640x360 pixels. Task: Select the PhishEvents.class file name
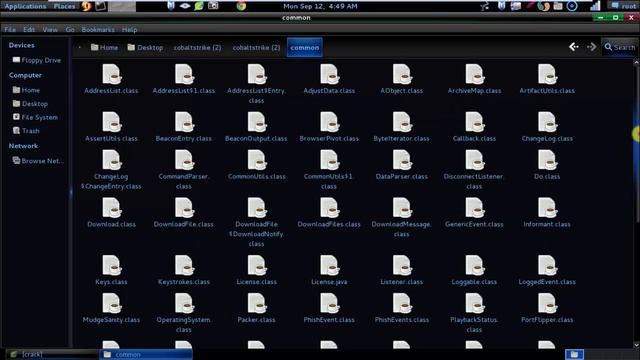[402, 320]
